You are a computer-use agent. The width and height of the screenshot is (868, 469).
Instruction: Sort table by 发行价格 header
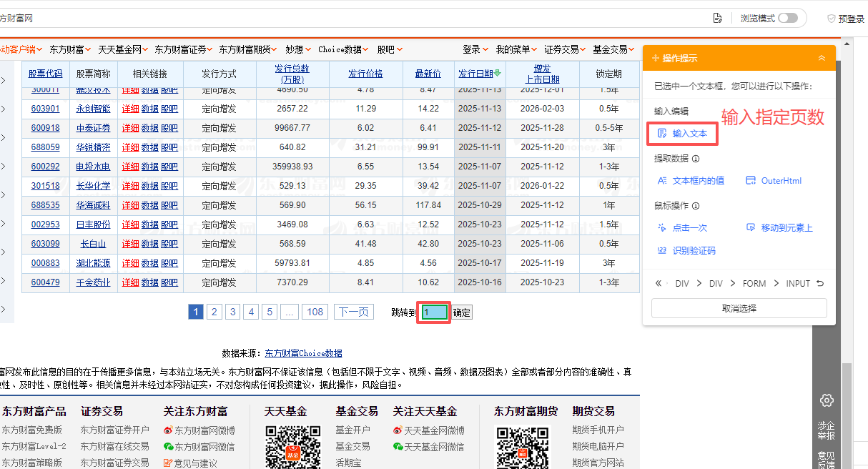coord(365,74)
